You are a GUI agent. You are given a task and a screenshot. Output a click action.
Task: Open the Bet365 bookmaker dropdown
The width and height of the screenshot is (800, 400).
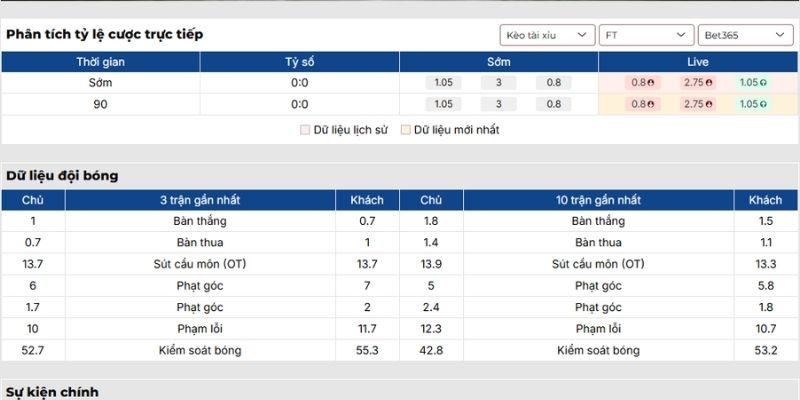pyautogui.click(x=745, y=35)
